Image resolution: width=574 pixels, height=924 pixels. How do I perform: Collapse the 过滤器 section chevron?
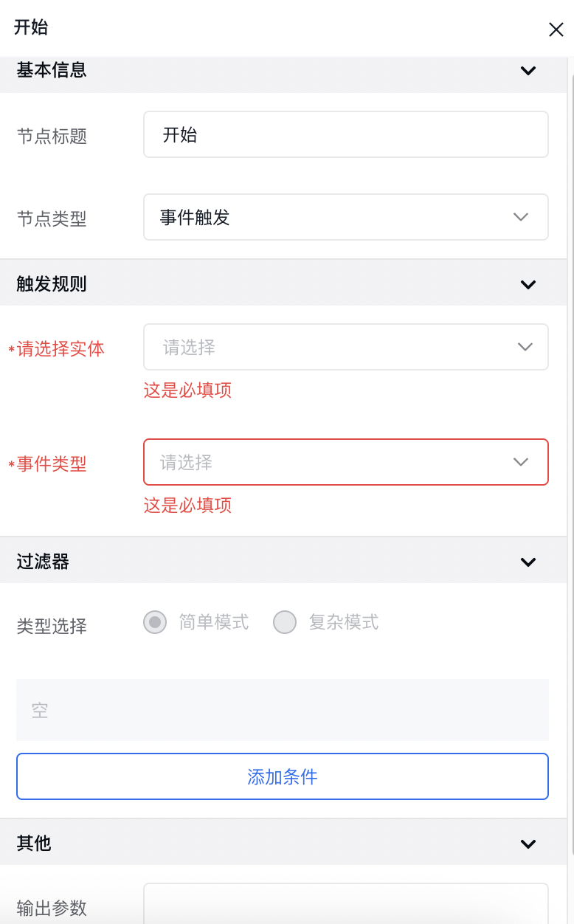(x=528, y=562)
